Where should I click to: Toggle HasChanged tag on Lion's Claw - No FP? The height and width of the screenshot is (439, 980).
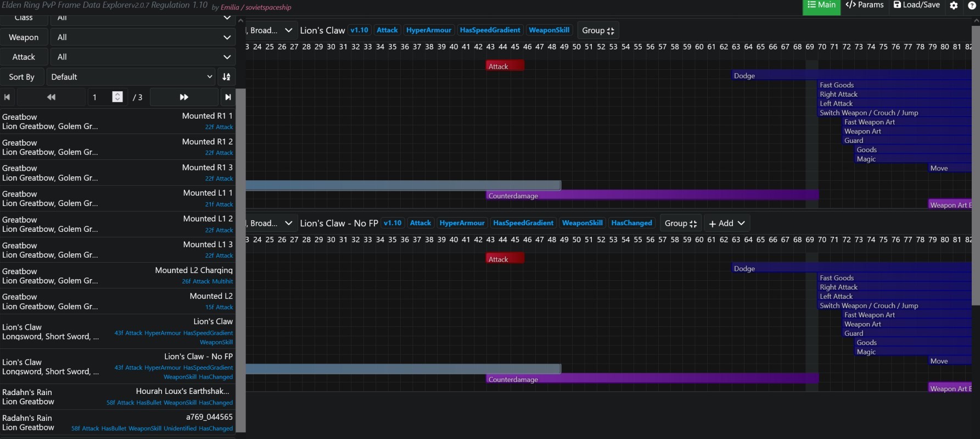click(x=631, y=223)
